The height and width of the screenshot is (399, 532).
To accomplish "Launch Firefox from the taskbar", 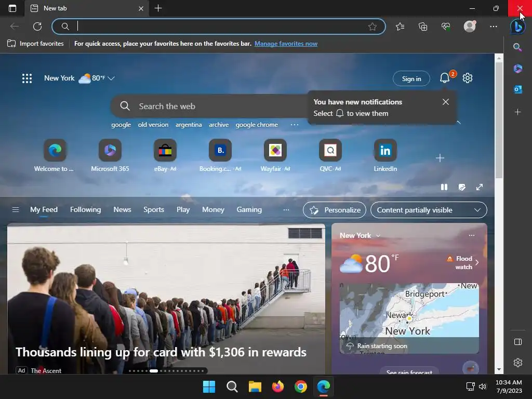I will (278, 387).
